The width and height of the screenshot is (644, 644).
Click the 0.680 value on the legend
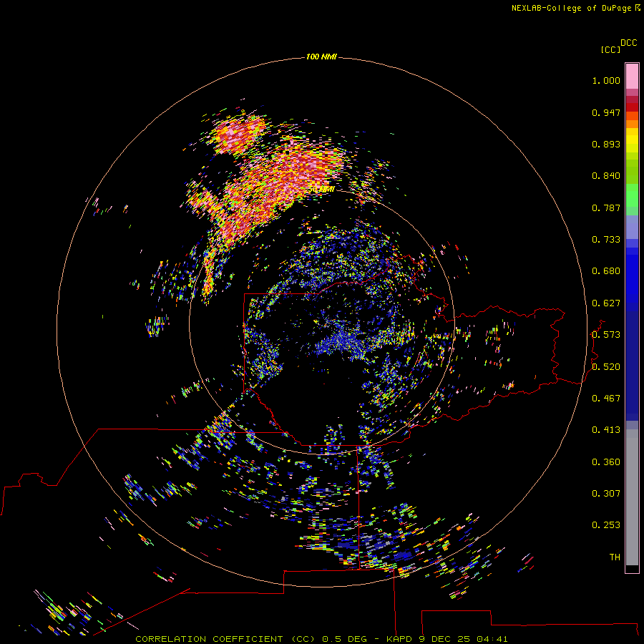(606, 271)
